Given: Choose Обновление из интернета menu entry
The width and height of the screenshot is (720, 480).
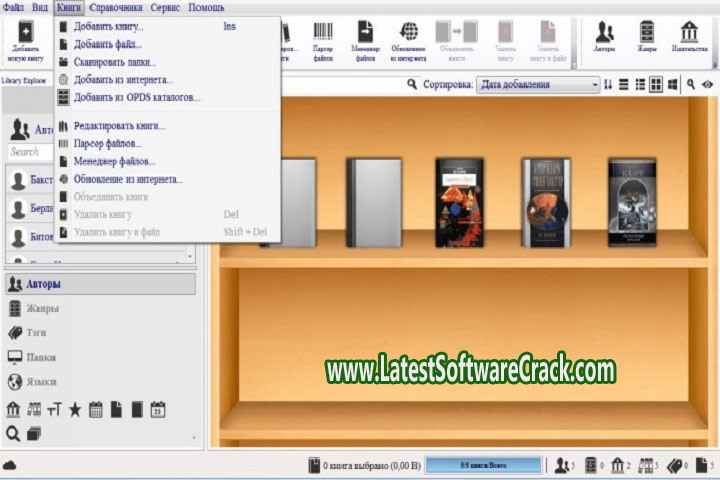Looking at the screenshot, I should click(168, 179).
